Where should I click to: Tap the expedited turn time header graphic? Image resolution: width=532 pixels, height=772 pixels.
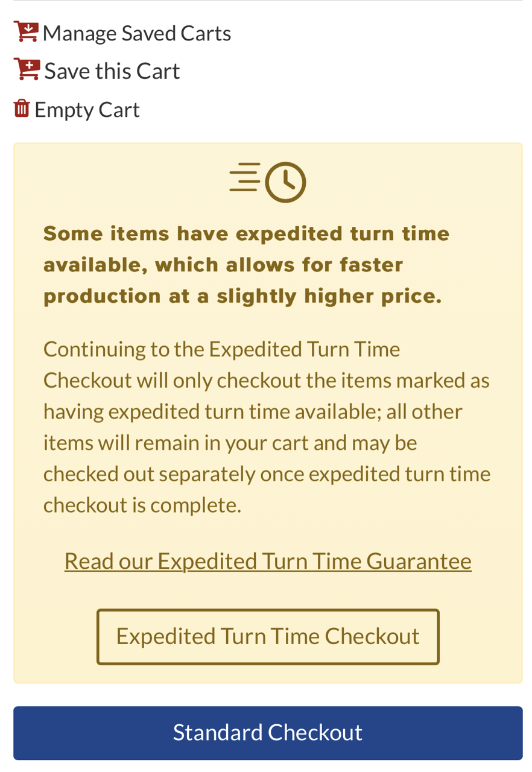(x=267, y=181)
